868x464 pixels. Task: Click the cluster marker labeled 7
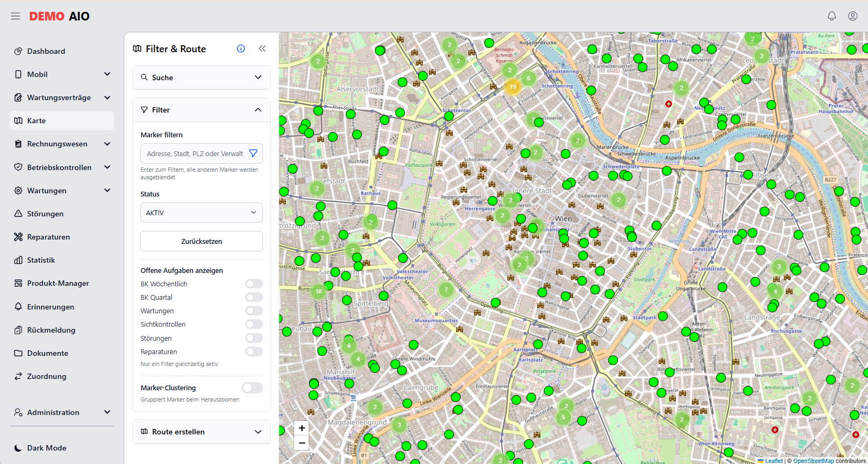445,290
